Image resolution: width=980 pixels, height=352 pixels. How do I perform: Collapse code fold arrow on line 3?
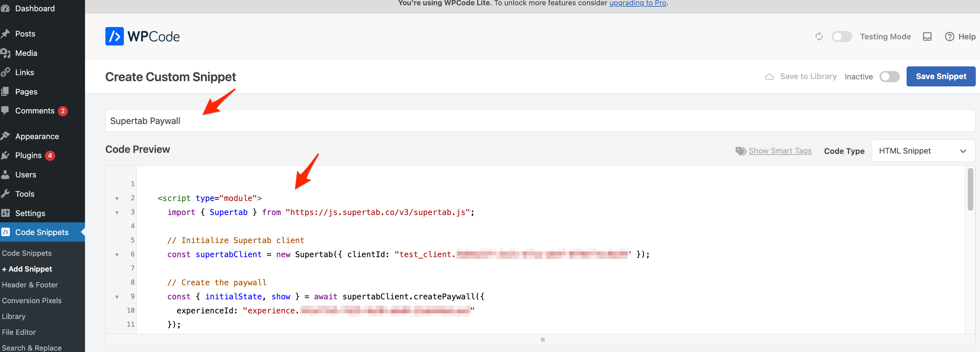[x=117, y=213]
